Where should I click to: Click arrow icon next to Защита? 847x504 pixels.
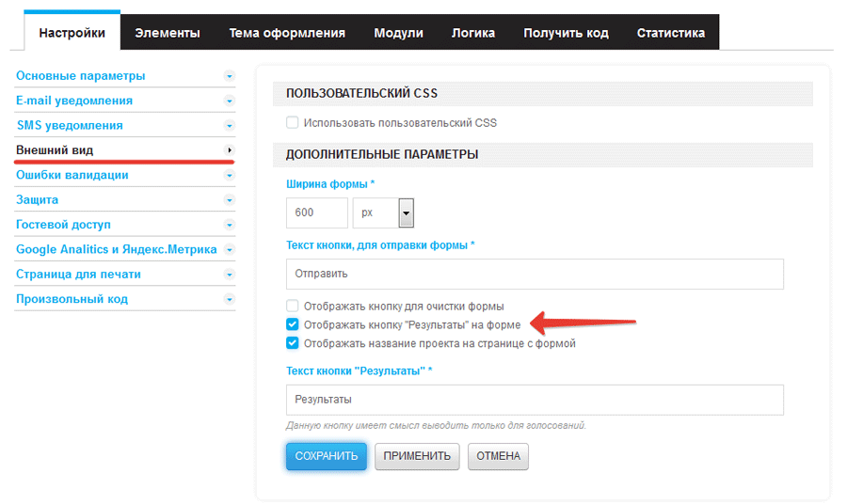pos(229,199)
